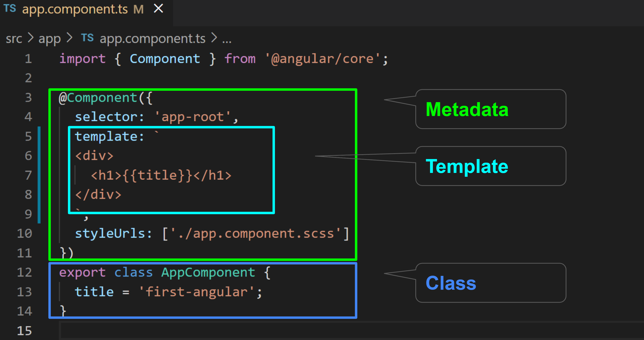The height and width of the screenshot is (340, 644).
Task: Click the 'src' breadcrumb segment
Action: click(x=14, y=39)
